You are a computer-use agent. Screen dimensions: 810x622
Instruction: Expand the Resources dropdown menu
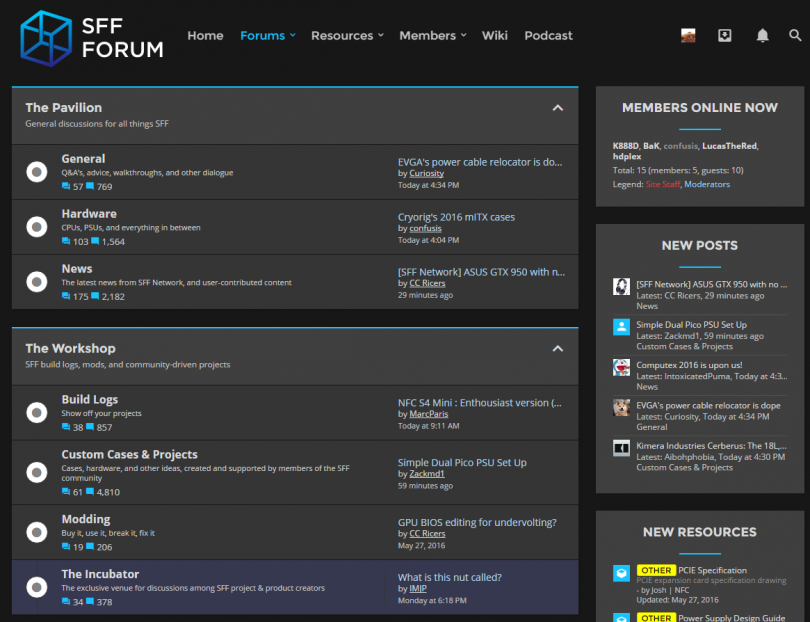point(347,36)
